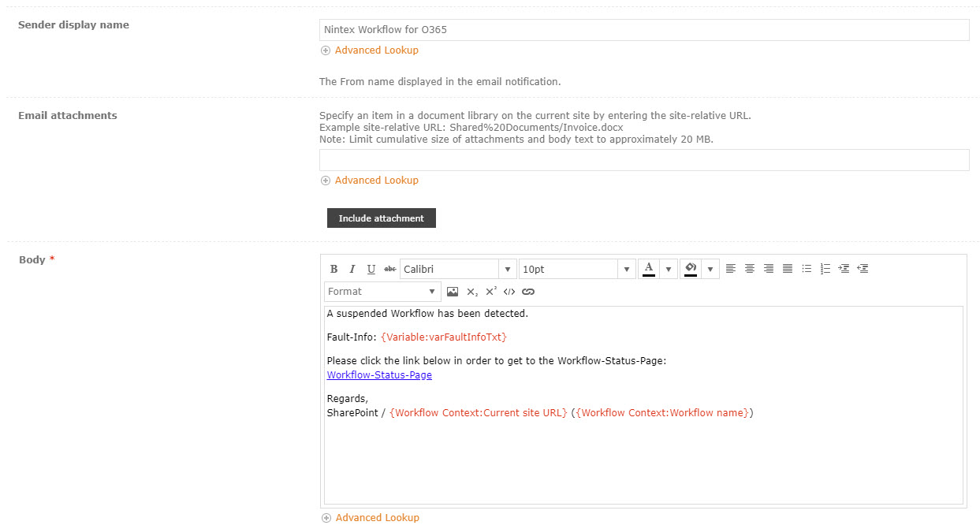Screen dimensions: 980x529
Task: Expand the background color picker arrow
Action: point(710,269)
